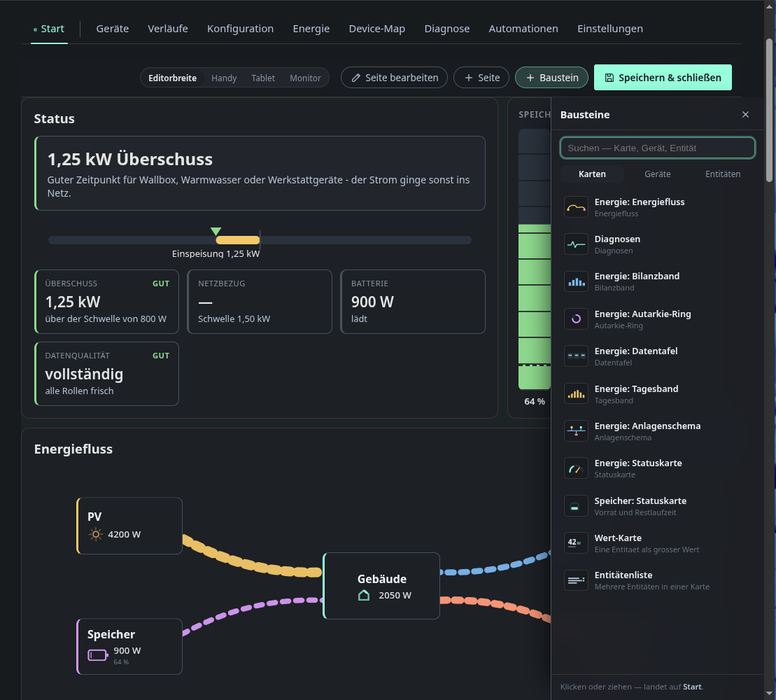Open the Verläufe tab
This screenshot has height=700, width=776.
[x=168, y=29]
